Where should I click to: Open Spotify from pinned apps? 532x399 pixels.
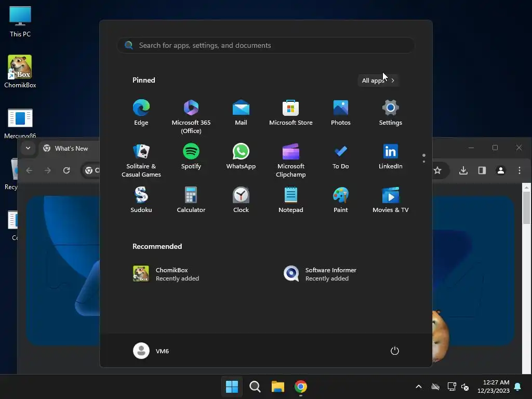[x=191, y=157]
